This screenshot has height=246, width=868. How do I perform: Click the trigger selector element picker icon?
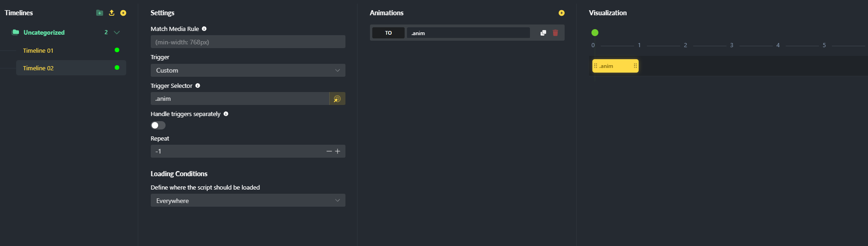(337, 98)
